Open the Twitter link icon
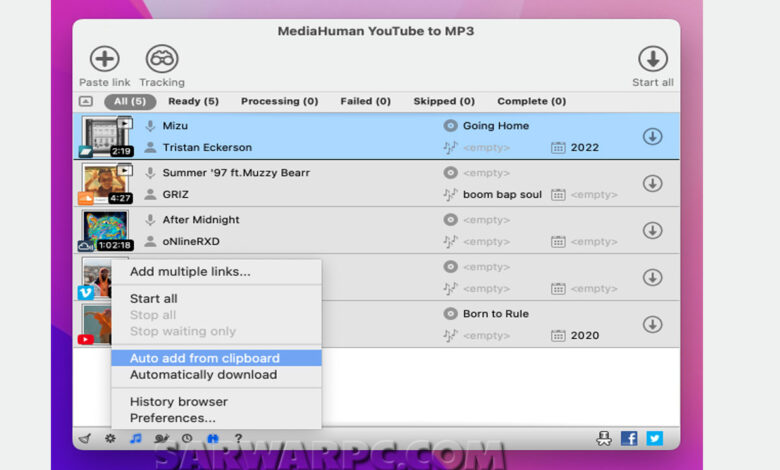This screenshot has height=470, width=780. (x=655, y=438)
